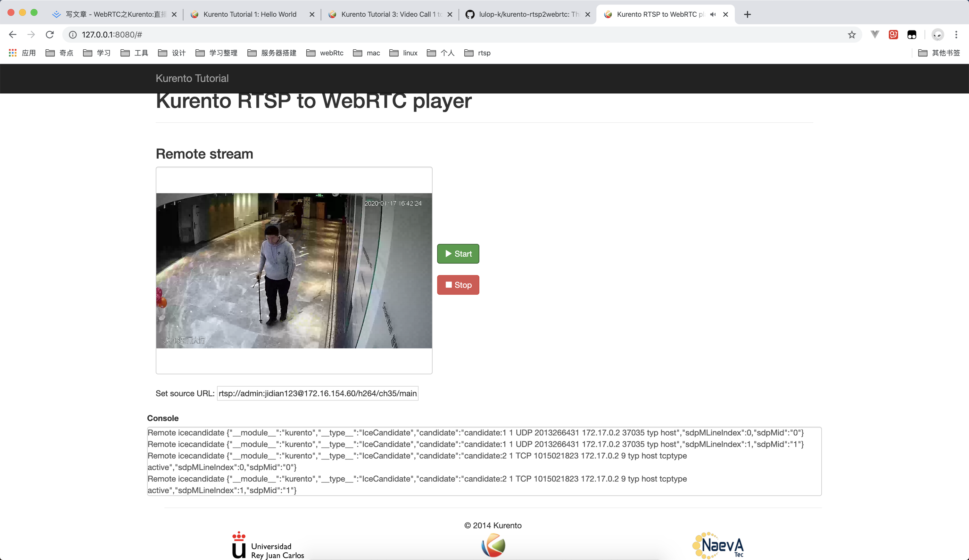Click inside the Set source URL input field
Image resolution: width=969 pixels, height=560 pixels.
(x=317, y=393)
